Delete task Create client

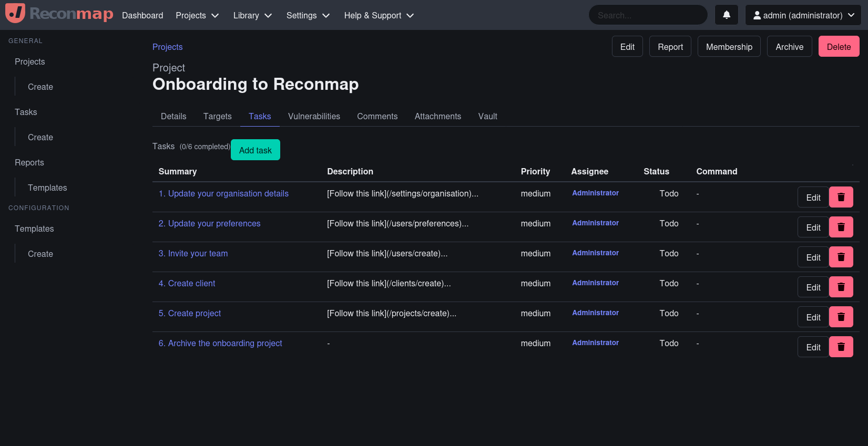(841, 287)
